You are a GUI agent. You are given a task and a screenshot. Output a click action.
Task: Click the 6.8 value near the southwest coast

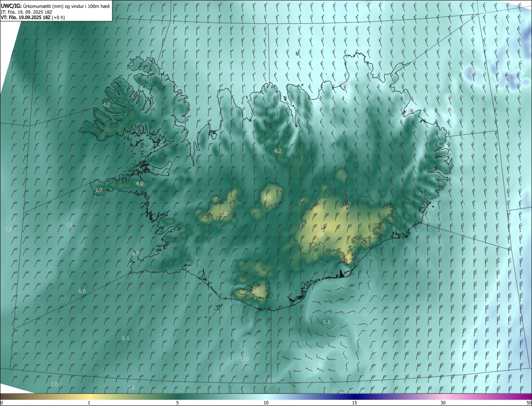pyautogui.click(x=135, y=253)
